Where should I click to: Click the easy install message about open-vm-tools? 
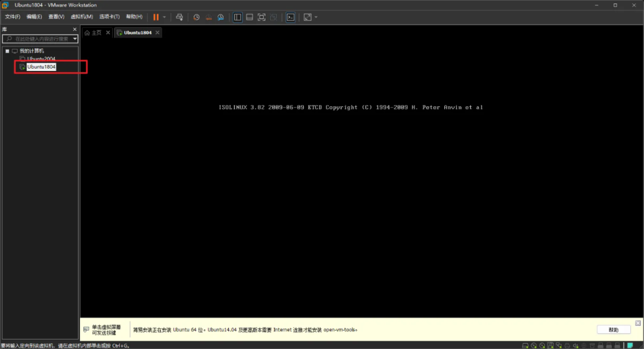245,330
